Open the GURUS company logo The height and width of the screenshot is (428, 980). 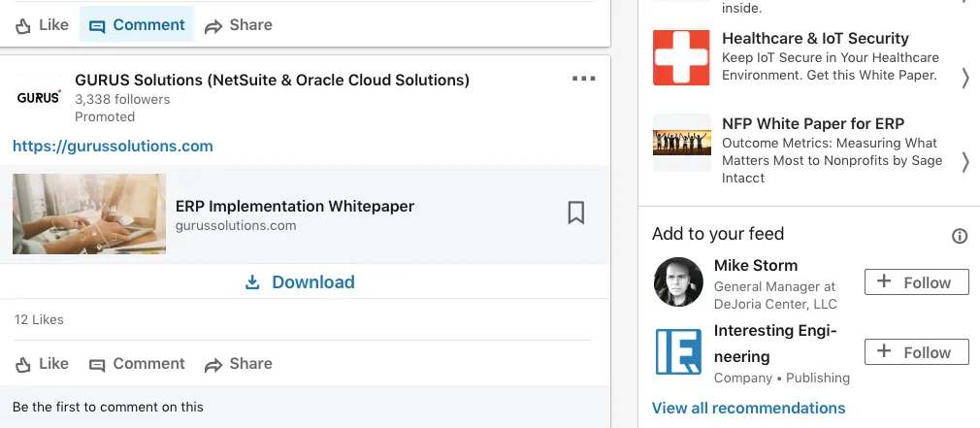click(x=38, y=97)
